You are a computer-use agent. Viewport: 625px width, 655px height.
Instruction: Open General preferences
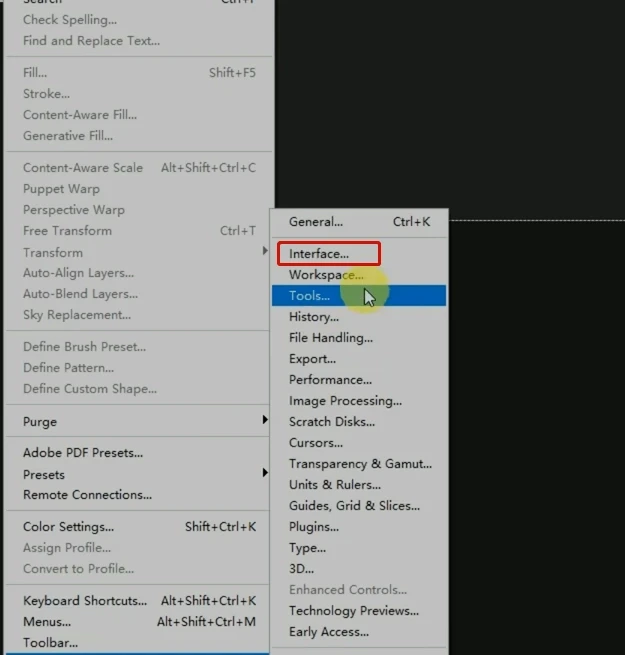pyautogui.click(x=316, y=222)
